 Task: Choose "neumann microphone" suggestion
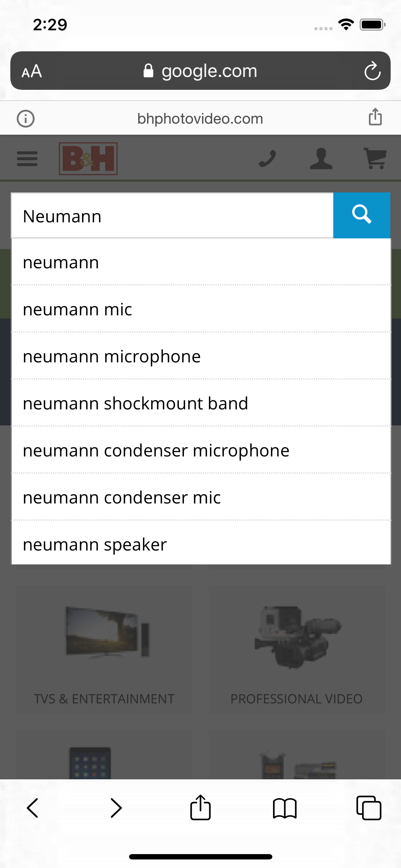112,356
